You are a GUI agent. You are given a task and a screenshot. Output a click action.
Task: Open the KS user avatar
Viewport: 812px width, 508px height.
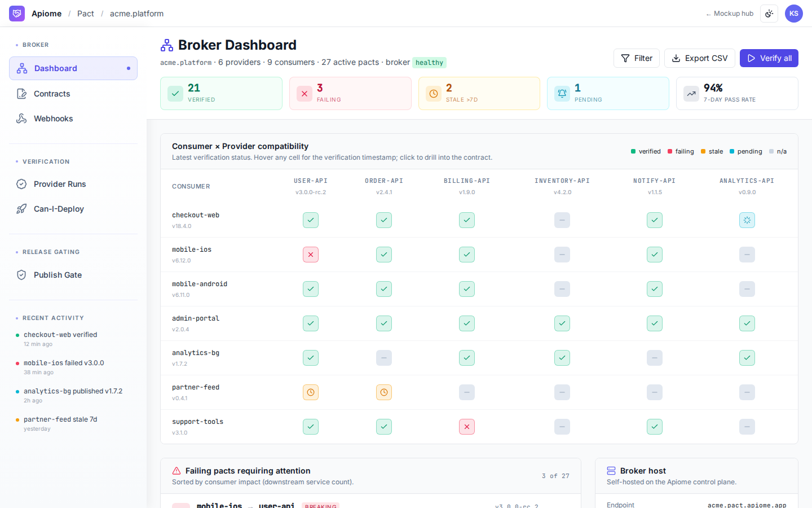coord(794,14)
